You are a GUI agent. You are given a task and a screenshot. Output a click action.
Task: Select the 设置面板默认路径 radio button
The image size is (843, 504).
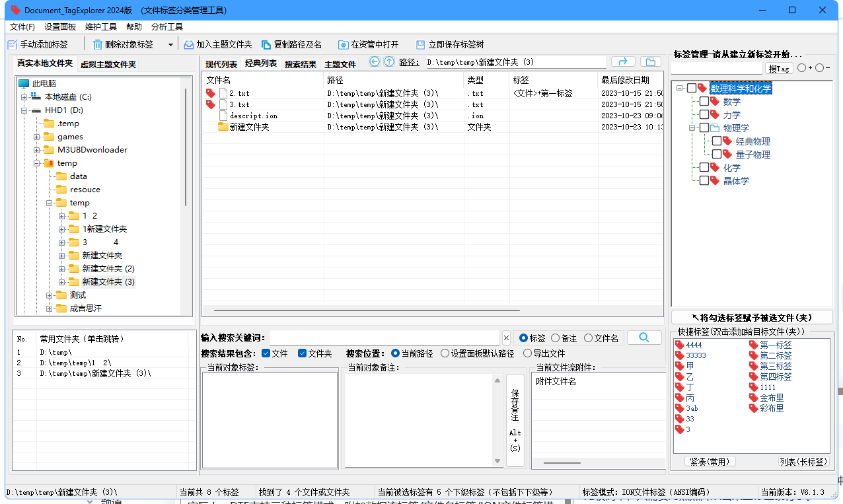pyautogui.click(x=445, y=353)
